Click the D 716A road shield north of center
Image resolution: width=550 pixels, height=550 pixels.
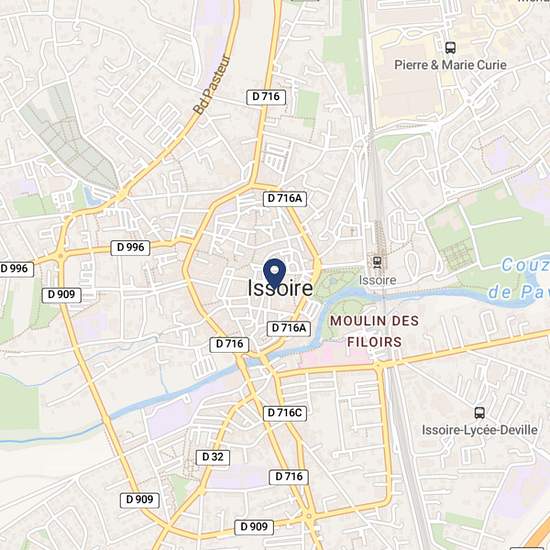coord(285,199)
